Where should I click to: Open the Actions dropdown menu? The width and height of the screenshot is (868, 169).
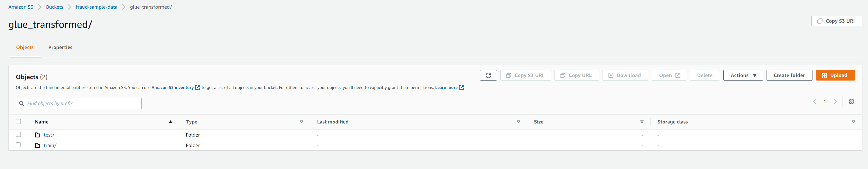[x=743, y=75]
